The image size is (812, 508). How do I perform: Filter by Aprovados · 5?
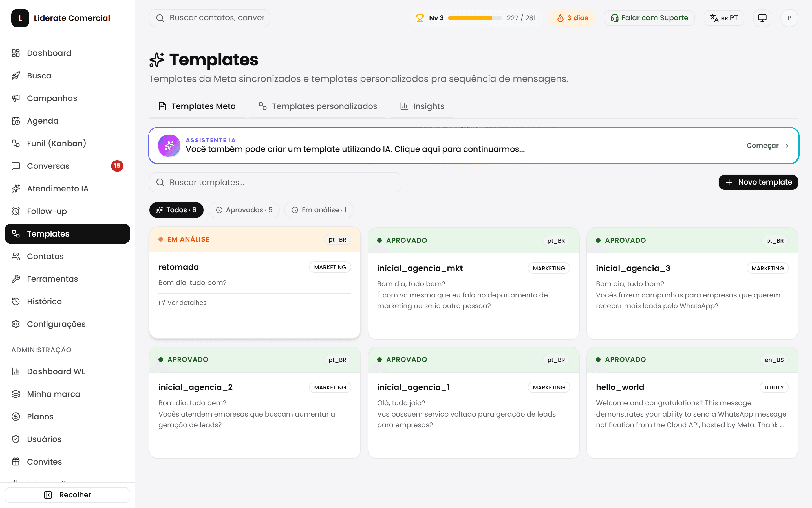pyautogui.click(x=244, y=210)
